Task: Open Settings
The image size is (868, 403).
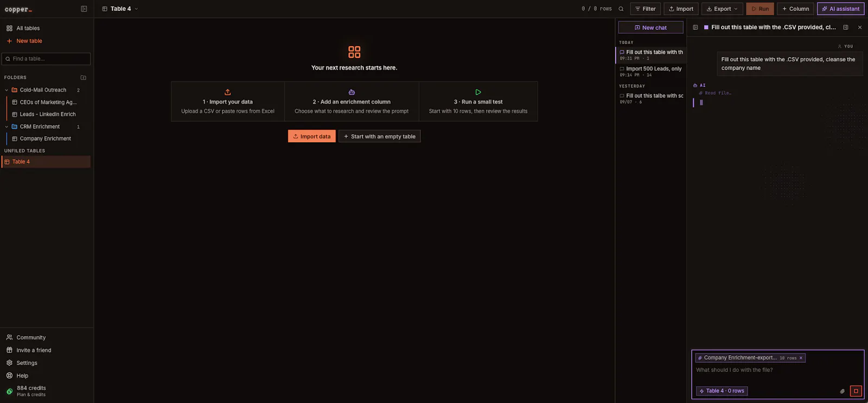Action: [27, 363]
